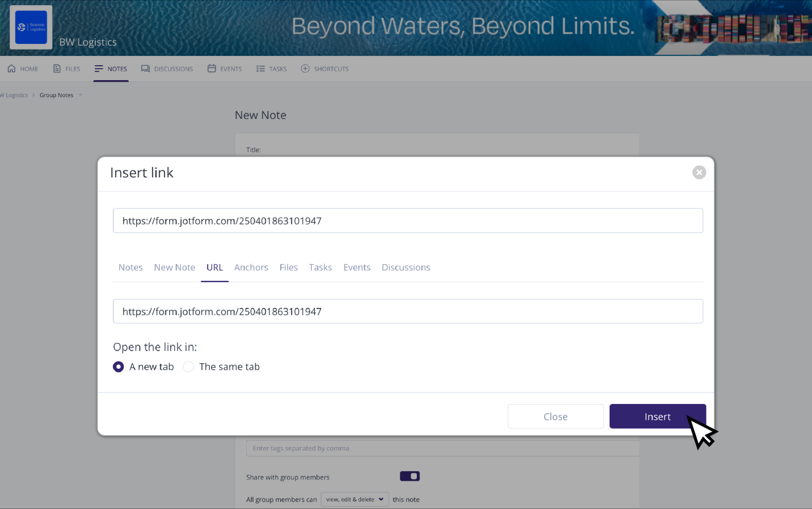Viewport: 812px width, 509px height.
Task: Click the BW Logistics site title
Action: pos(88,42)
